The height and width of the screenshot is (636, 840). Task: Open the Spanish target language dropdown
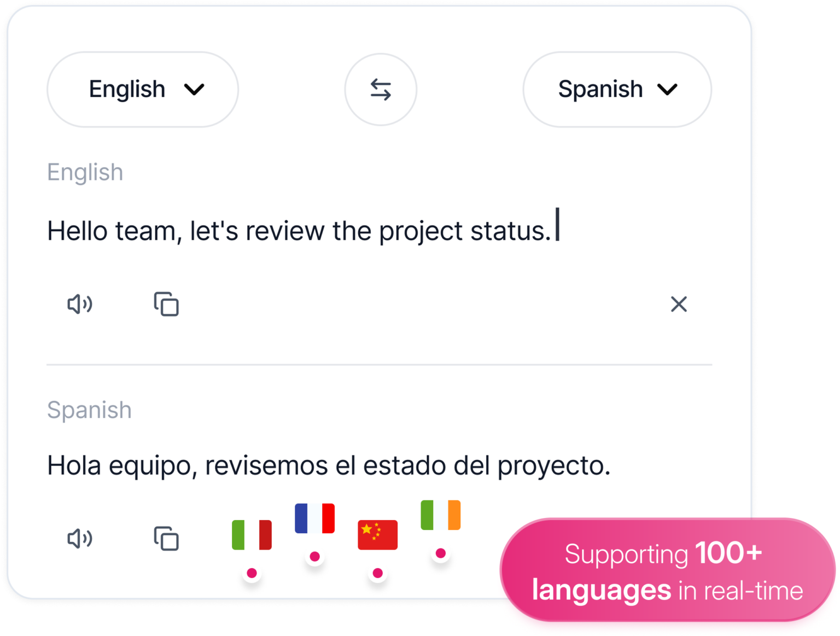tap(617, 89)
